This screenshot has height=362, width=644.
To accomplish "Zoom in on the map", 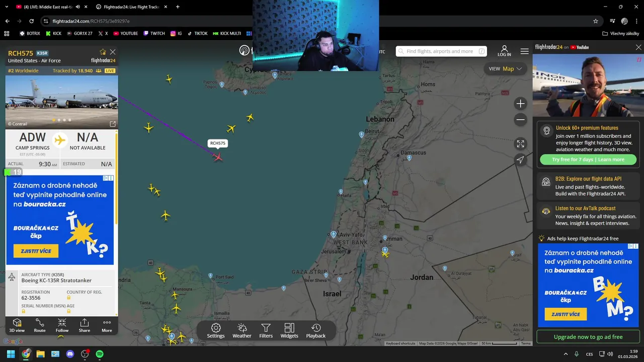I will click(521, 104).
